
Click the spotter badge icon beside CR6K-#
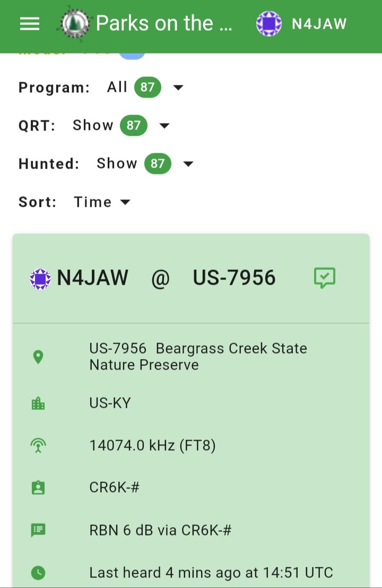click(38, 487)
